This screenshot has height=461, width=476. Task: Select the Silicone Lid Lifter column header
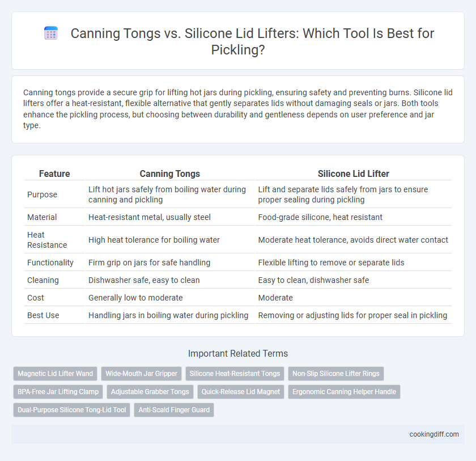click(x=354, y=174)
